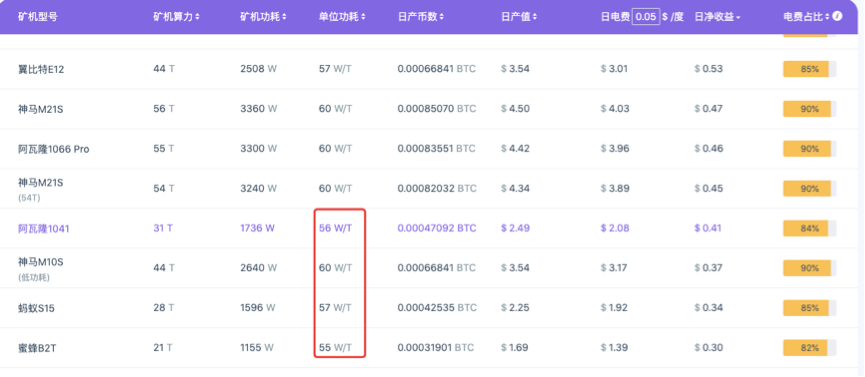This screenshot has width=865, height=377.
Task: Select the $ 0.53 net profit
Action: [708, 69]
